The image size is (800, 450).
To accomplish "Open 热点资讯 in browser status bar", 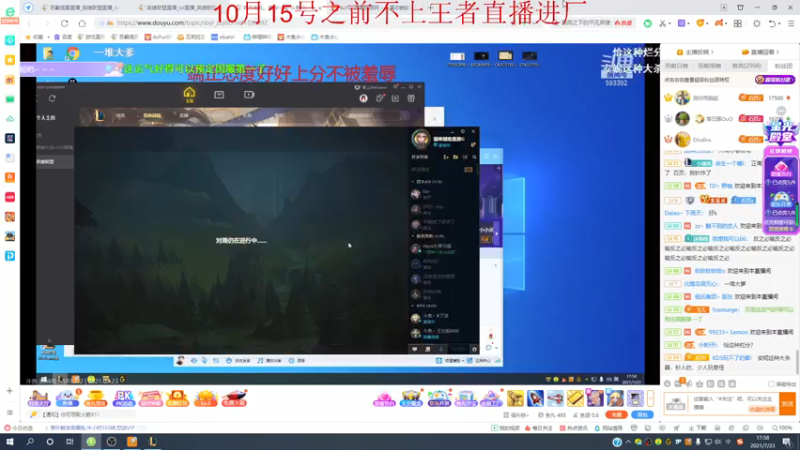I will (x=573, y=428).
